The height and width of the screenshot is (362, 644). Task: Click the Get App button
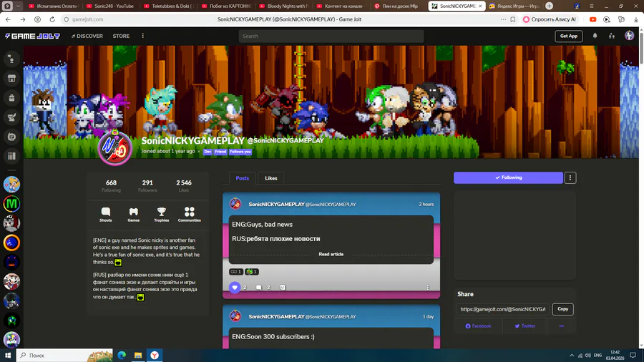click(x=568, y=36)
